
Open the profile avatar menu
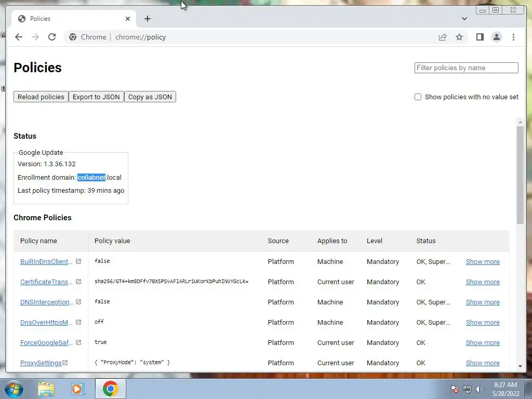(x=496, y=37)
